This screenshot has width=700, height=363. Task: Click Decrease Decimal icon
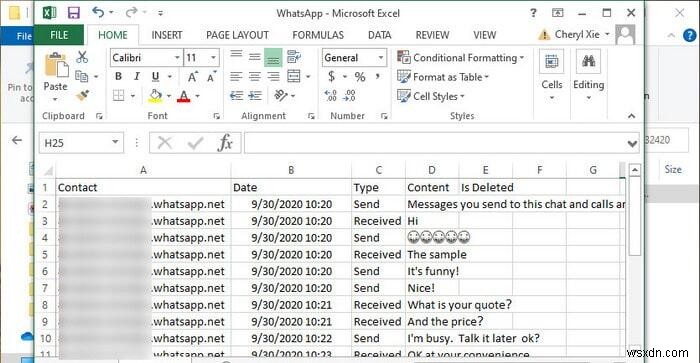click(350, 96)
